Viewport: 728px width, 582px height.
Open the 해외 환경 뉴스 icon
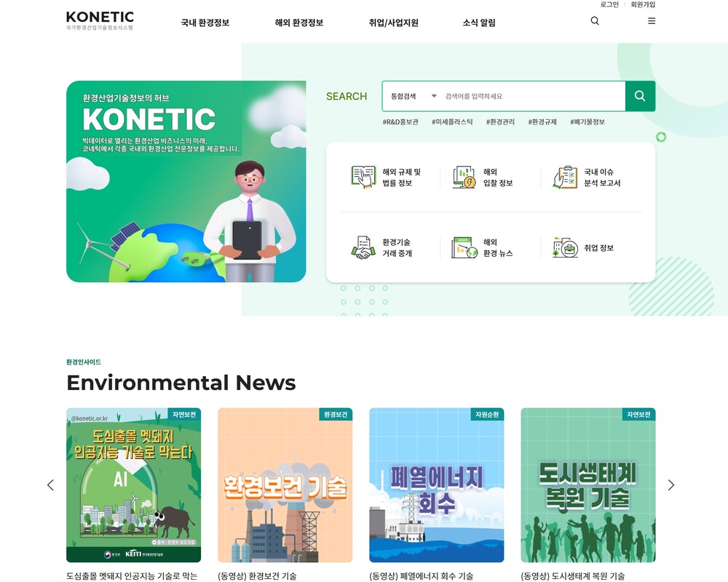click(x=464, y=248)
